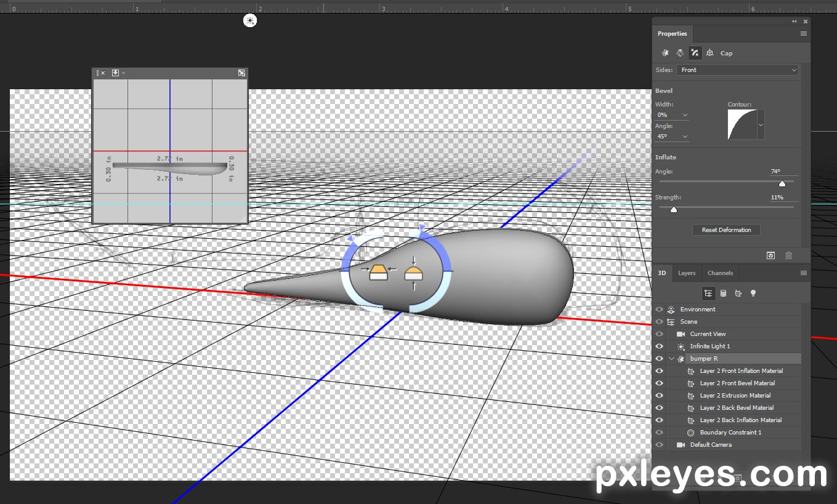Image resolution: width=837 pixels, height=504 pixels.
Task: Open the 3D panel flyout menu
Action: click(x=804, y=273)
